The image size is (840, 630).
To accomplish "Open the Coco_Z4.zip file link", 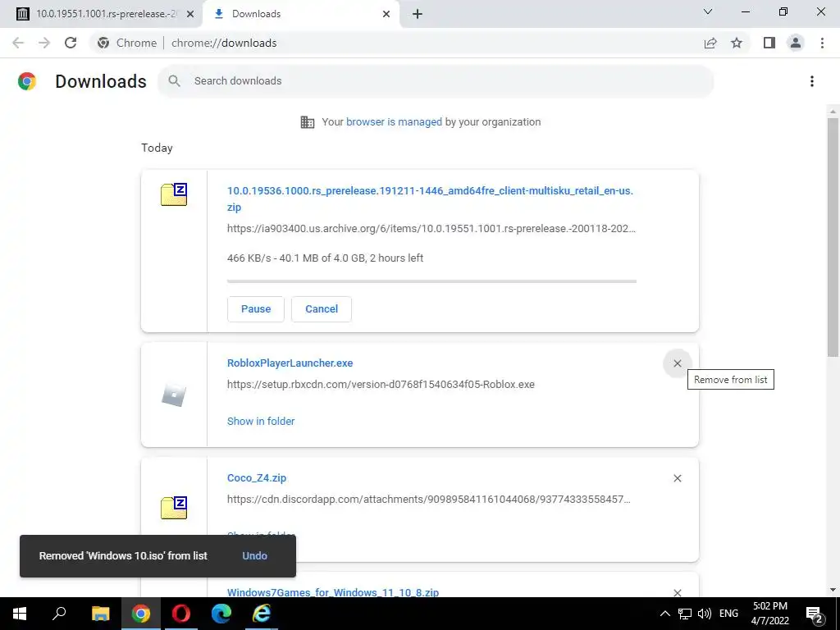I will pos(257,478).
